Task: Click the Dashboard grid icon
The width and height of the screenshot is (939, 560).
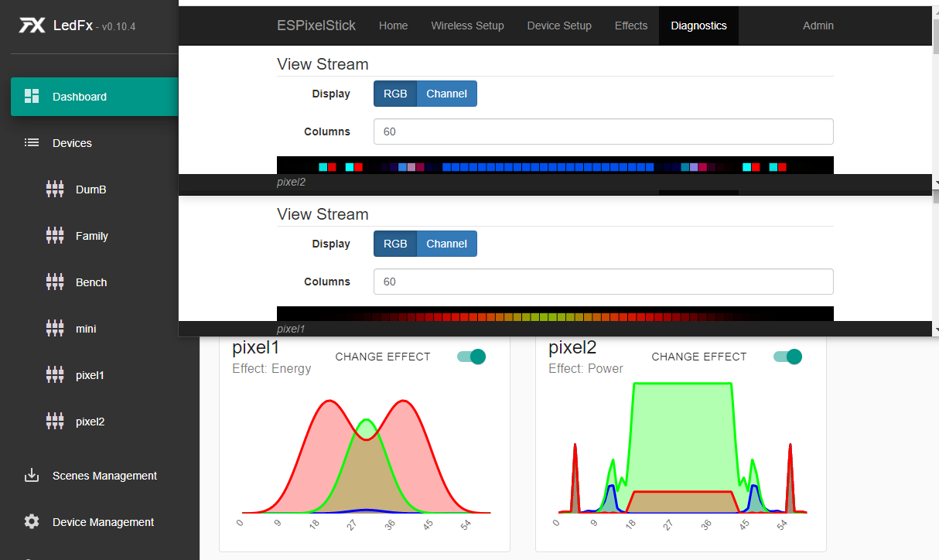Action: 32,96
